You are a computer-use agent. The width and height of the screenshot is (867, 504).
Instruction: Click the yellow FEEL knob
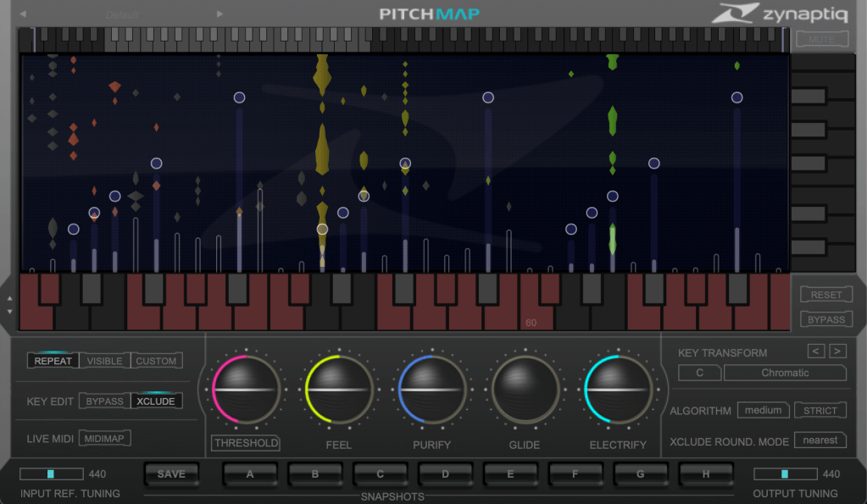coord(338,390)
